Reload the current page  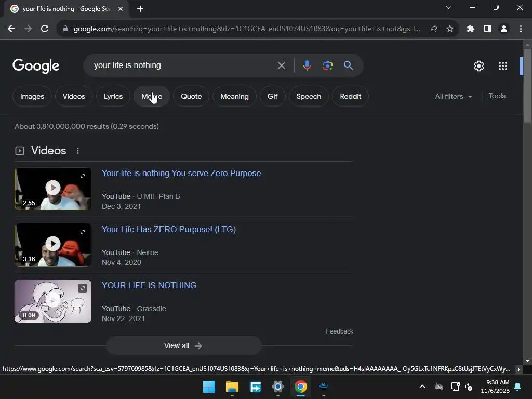click(45, 29)
